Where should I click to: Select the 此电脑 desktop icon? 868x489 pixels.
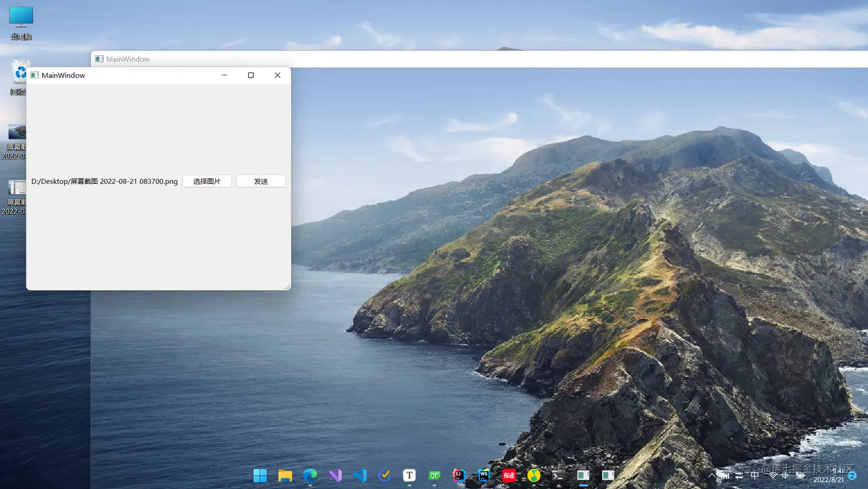pos(21,23)
